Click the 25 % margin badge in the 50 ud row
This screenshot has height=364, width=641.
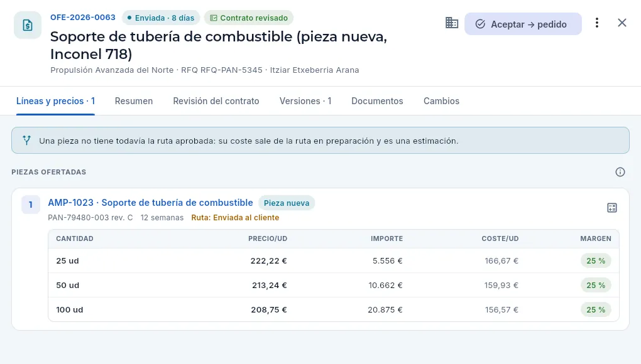[596, 286]
